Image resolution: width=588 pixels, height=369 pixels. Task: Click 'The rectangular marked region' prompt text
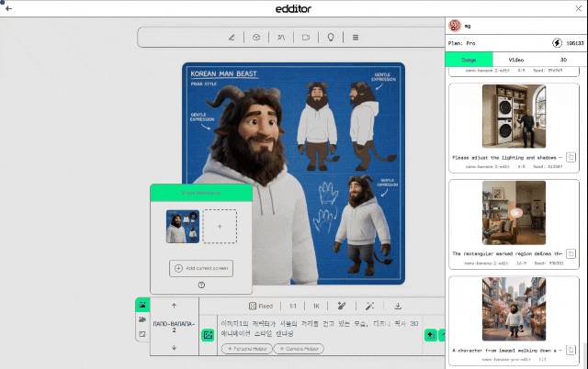pos(507,254)
